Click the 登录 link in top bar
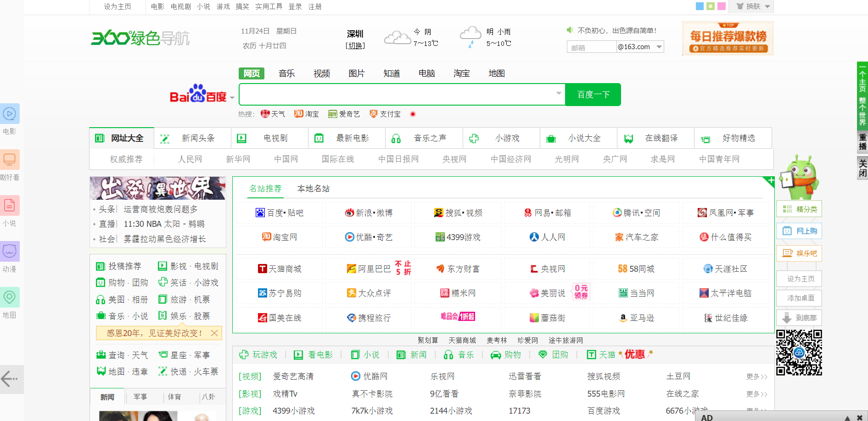 (295, 6)
